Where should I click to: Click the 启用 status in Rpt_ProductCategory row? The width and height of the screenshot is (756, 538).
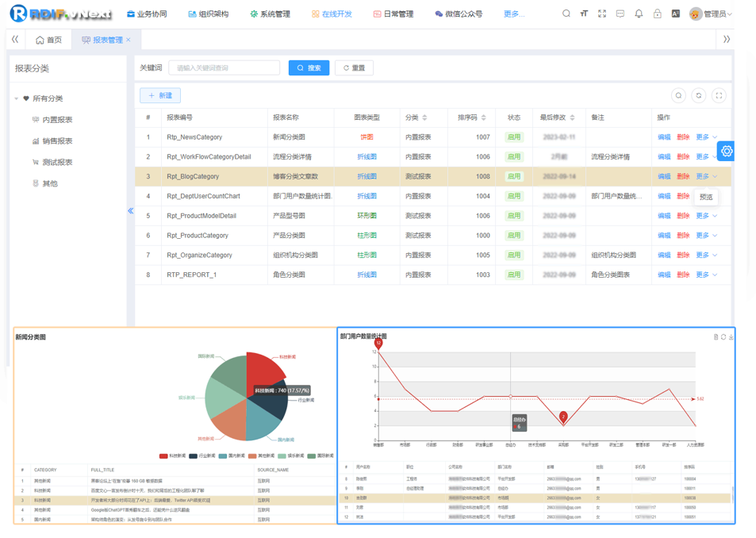click(x=514, y=235)
